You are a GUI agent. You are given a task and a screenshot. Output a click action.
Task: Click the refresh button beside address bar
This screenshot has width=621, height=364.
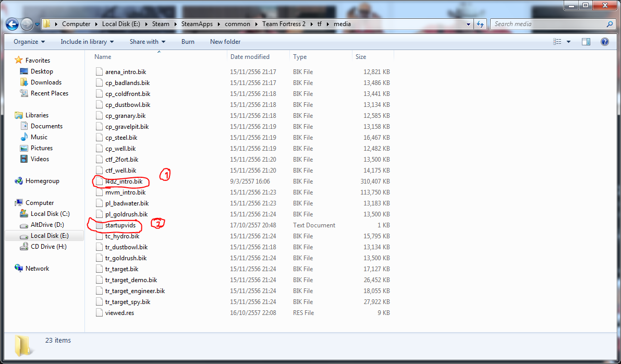click(x=480, y=24)
